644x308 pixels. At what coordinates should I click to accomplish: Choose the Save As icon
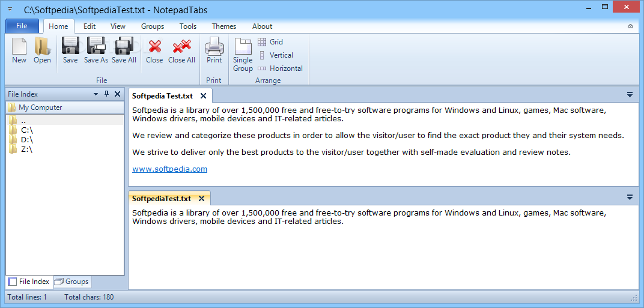pos(96,50)
